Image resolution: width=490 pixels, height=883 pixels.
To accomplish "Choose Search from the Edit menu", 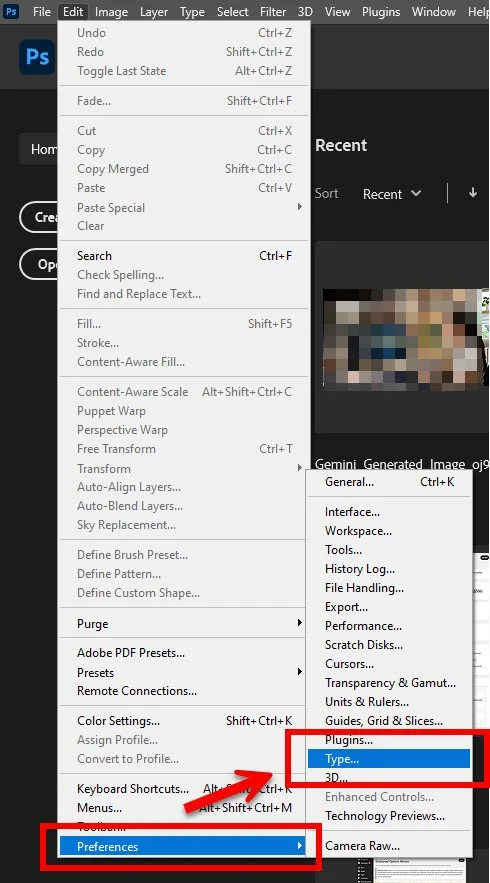I will 185,256.
